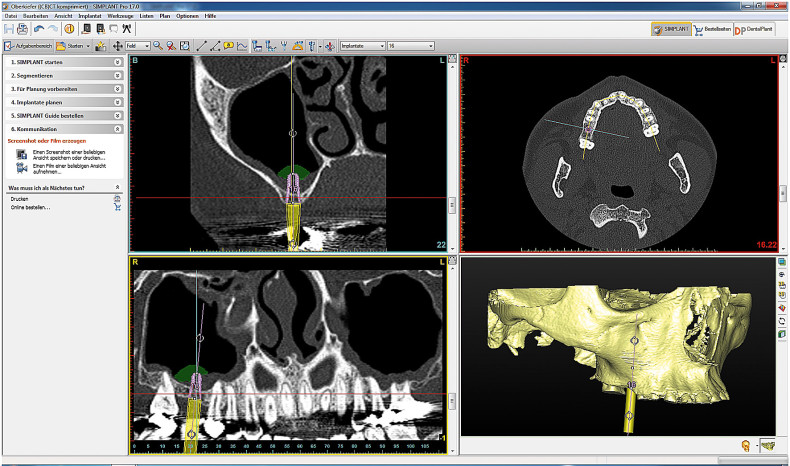Click the yellow jaw model icon below 3D view
This screenshot has height=466, width=790.
(768, 445)
